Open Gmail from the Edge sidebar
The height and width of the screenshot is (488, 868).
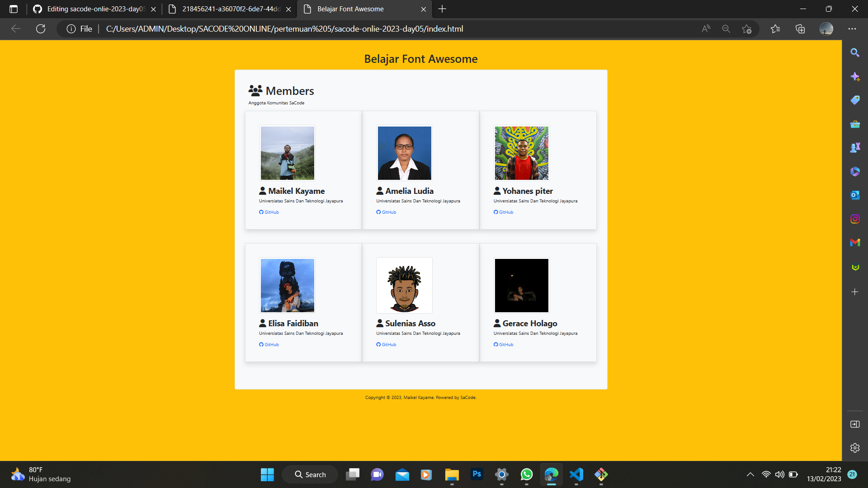point(855,243)
